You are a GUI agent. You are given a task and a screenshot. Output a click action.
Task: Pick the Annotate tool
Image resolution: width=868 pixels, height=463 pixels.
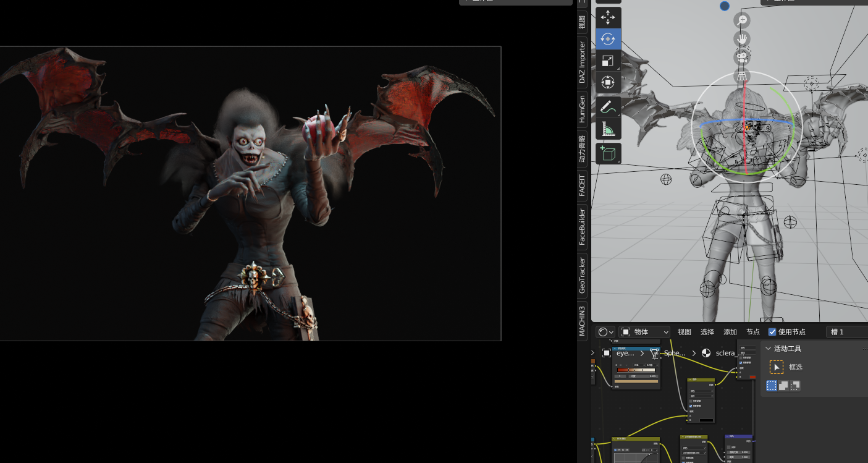pyautogui.click(x=608, y=106)
